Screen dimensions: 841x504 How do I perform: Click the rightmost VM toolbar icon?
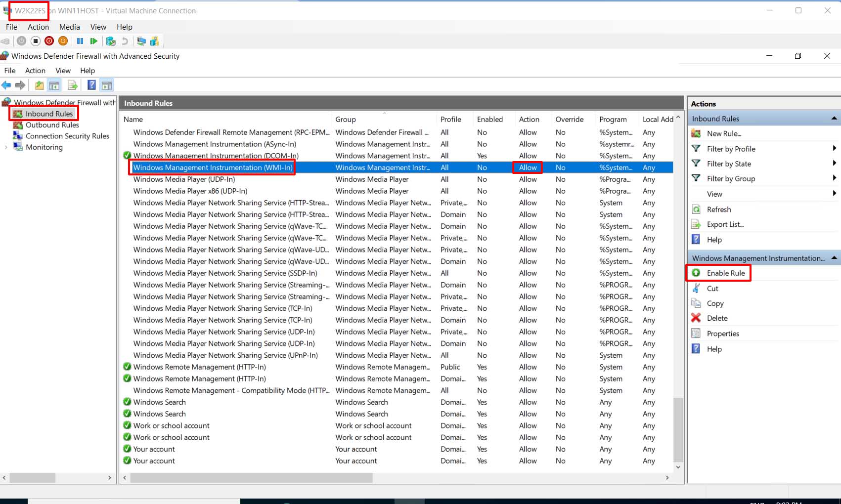pos(154,41)
